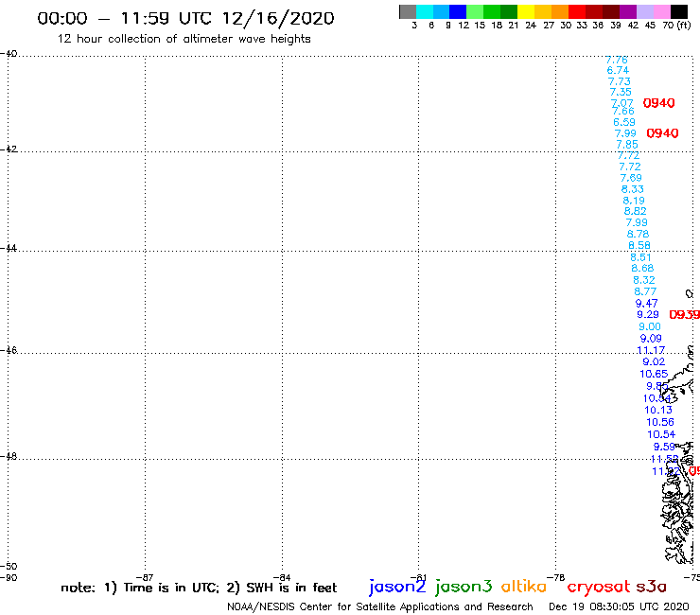Click the 9.00 wave height value
Viewport: 700px width, 615px height.
(x=650, y=327)
